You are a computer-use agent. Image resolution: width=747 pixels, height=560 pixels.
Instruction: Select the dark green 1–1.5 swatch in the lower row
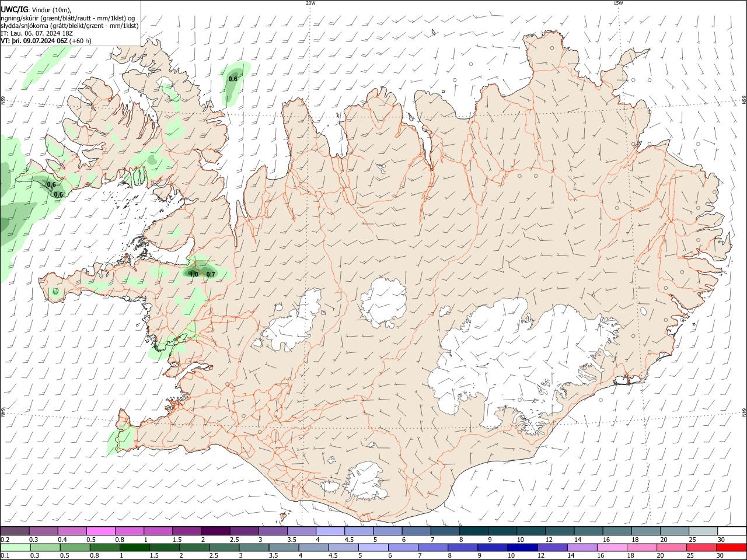[x=135, y=547]
